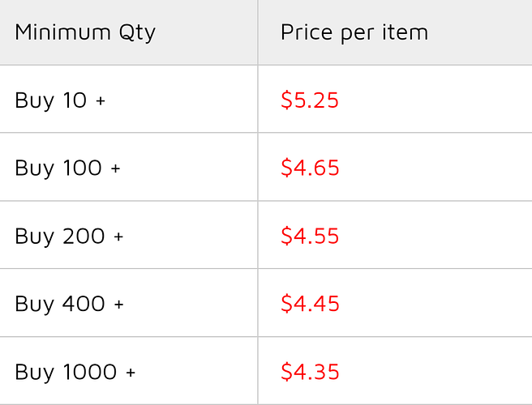Select the Buy 100 + row
The width and height of the screenshot is (532, 405).
(266, 167)
